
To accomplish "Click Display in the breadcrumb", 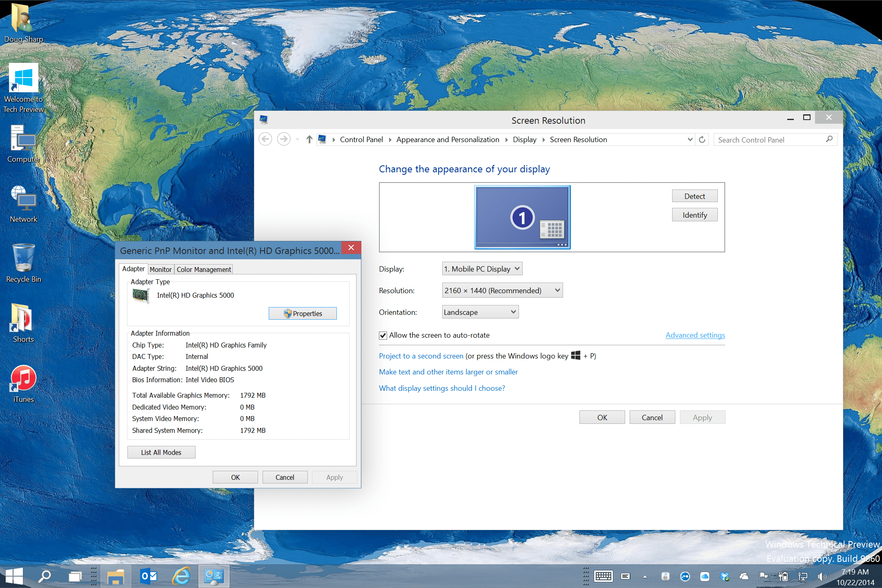I will tap(525, 140).
